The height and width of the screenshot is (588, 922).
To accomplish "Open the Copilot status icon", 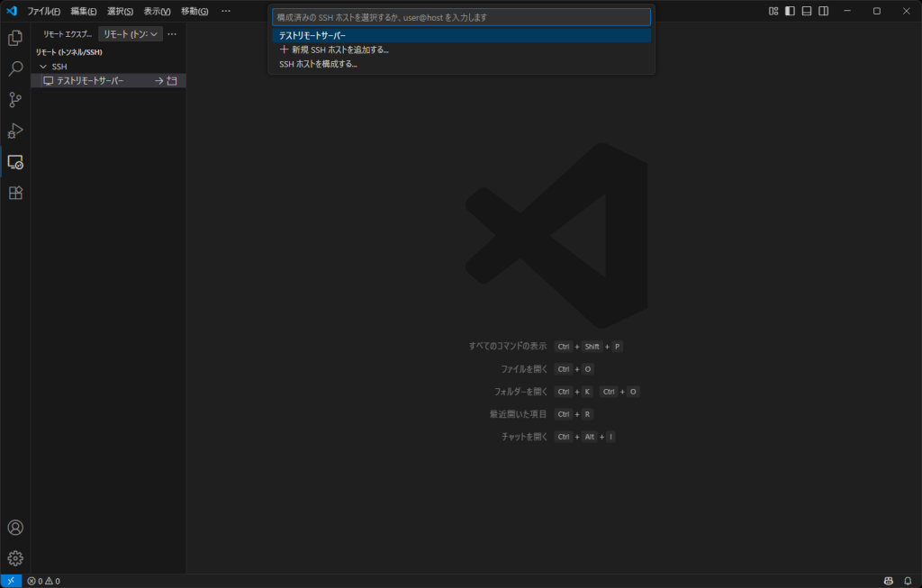I will [x=889, y=581].
